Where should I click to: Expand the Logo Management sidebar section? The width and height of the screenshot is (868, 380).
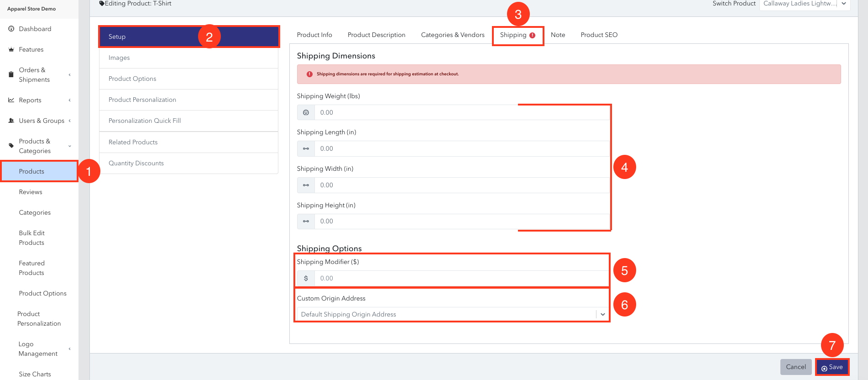(x=70, y=349)
